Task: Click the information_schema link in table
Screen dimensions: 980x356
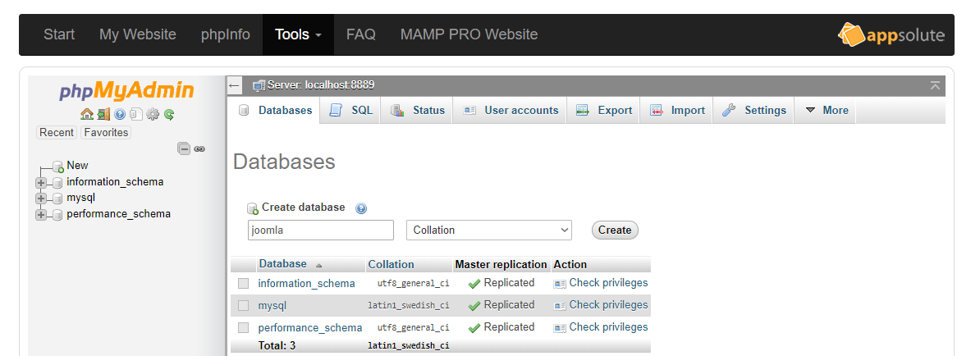Action: point(306,284)
